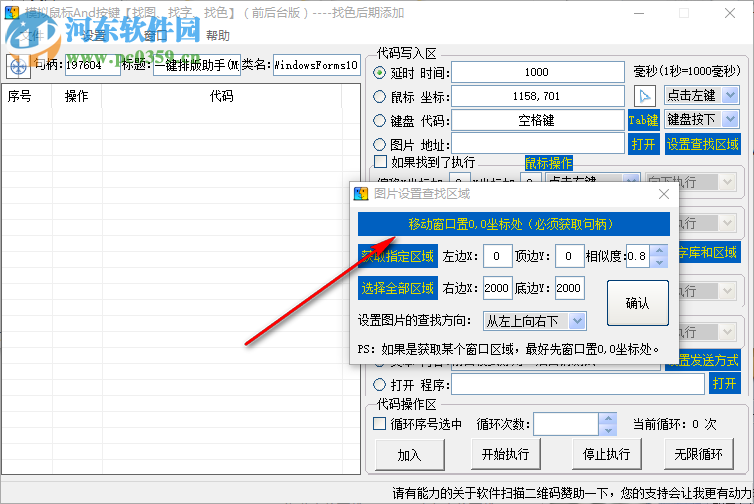Image resolution: width=754 pixels, height=504 pixels.
Task: Click the app icon in main title bar
Action: pyautogui.click(x=12, y=13)
